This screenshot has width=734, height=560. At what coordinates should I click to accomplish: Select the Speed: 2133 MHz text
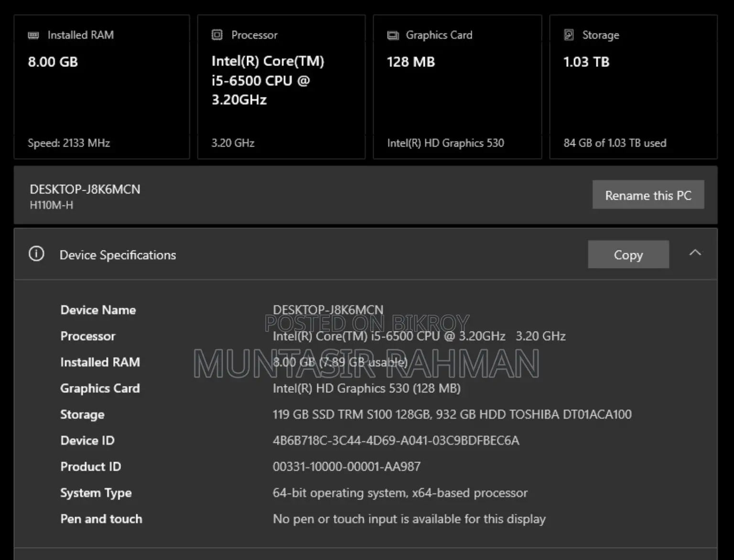pos(69,143)
